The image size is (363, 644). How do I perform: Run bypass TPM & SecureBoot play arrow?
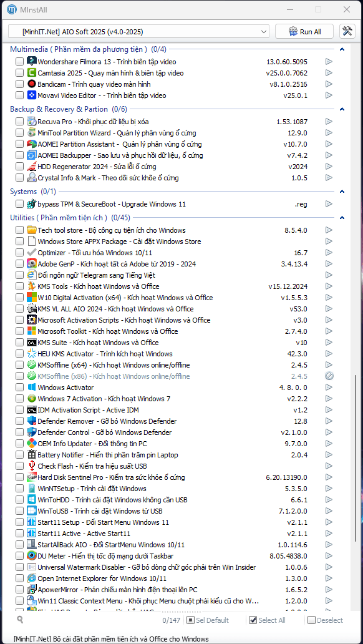(329, 203)
